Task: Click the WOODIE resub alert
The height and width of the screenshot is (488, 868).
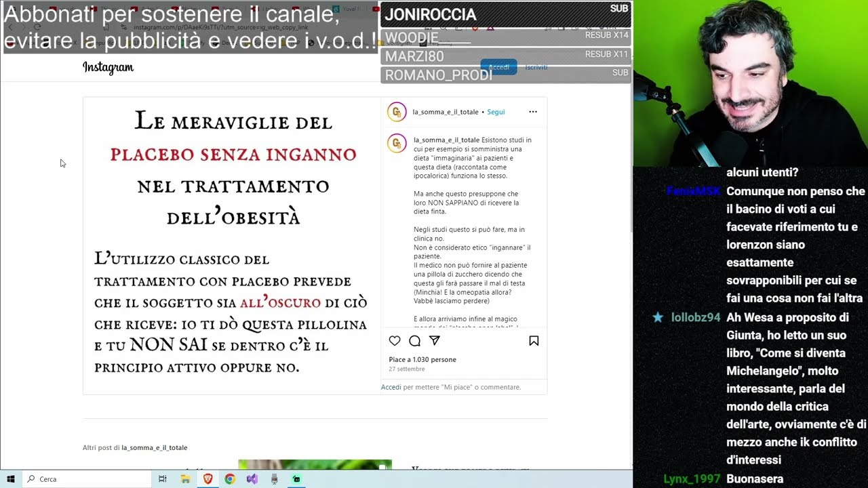Action: pos(506,37)
